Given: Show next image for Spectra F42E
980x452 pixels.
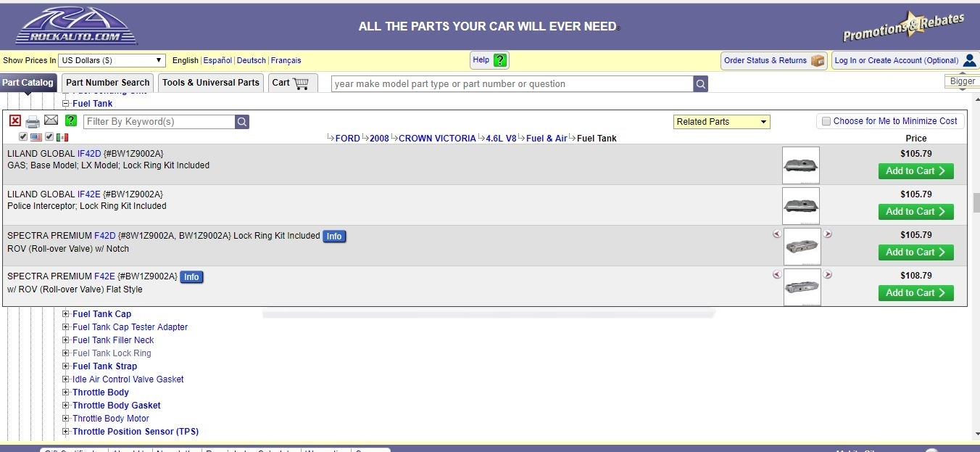Looking at the screenshot, I should pos(828,275).
